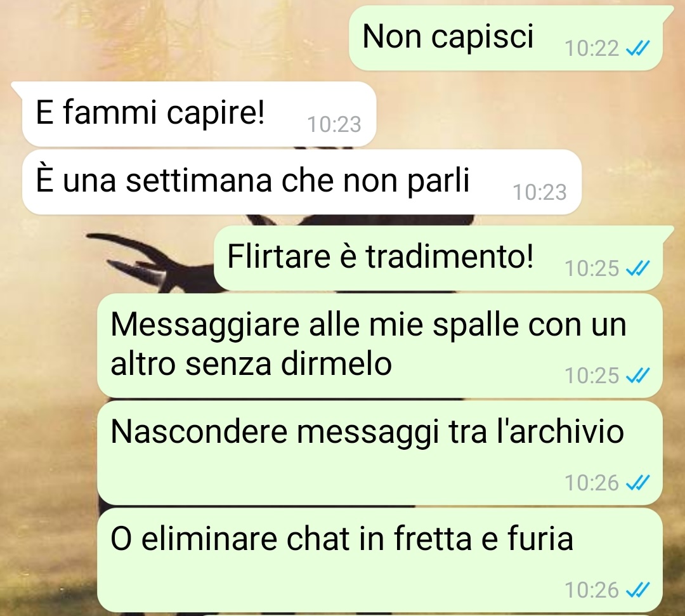Click read-receipt double check on 'Non capisci'
The height and width of the screenshot is (616, 685).
click(638, 48)
